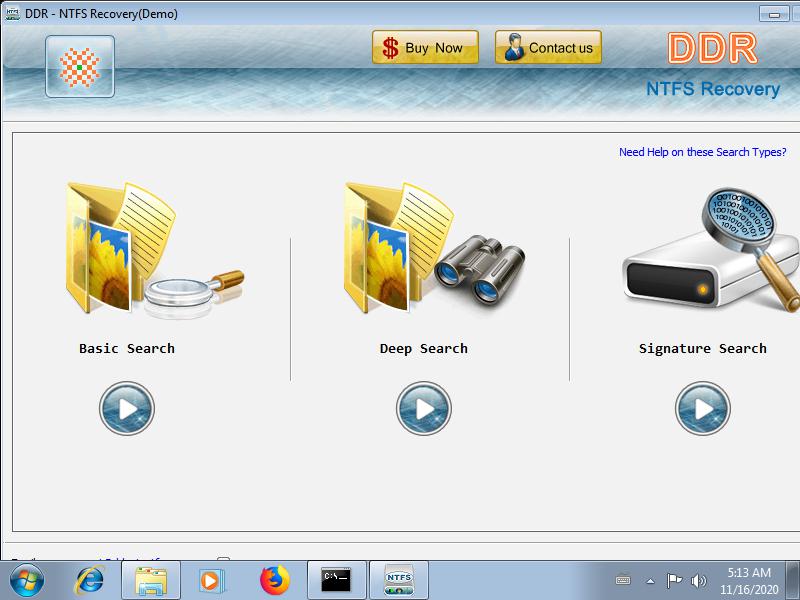Select the Basic Search label

tap(127, 348)
